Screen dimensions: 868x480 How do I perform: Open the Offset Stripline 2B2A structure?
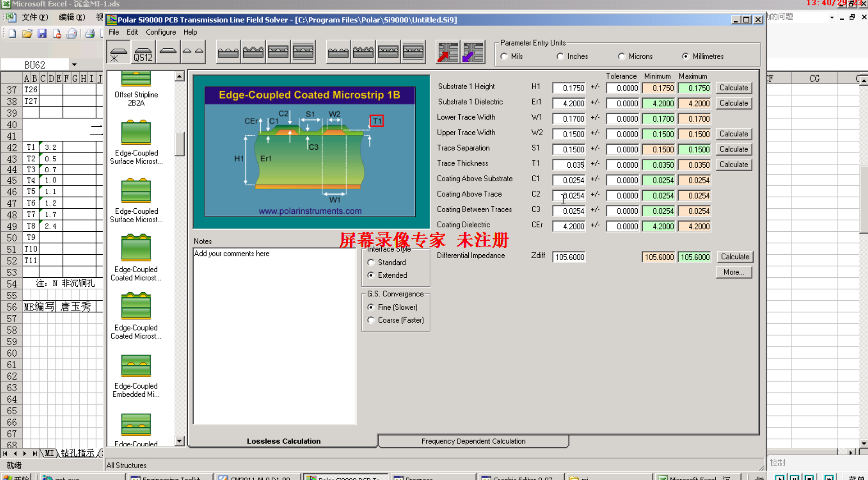[136, 90]
